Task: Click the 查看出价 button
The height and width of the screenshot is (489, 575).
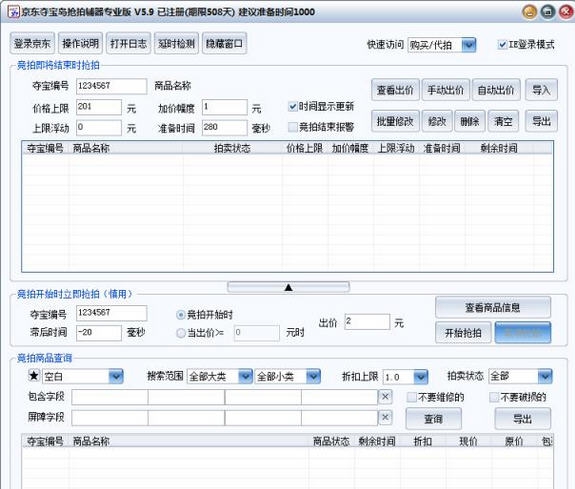Action: tap(395, 90)
